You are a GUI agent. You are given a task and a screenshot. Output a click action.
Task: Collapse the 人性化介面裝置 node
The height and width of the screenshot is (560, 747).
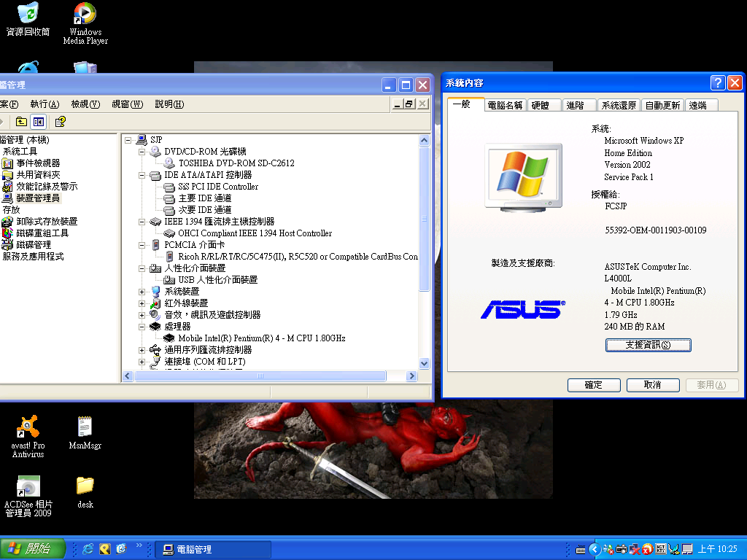[x=142, y=268]
